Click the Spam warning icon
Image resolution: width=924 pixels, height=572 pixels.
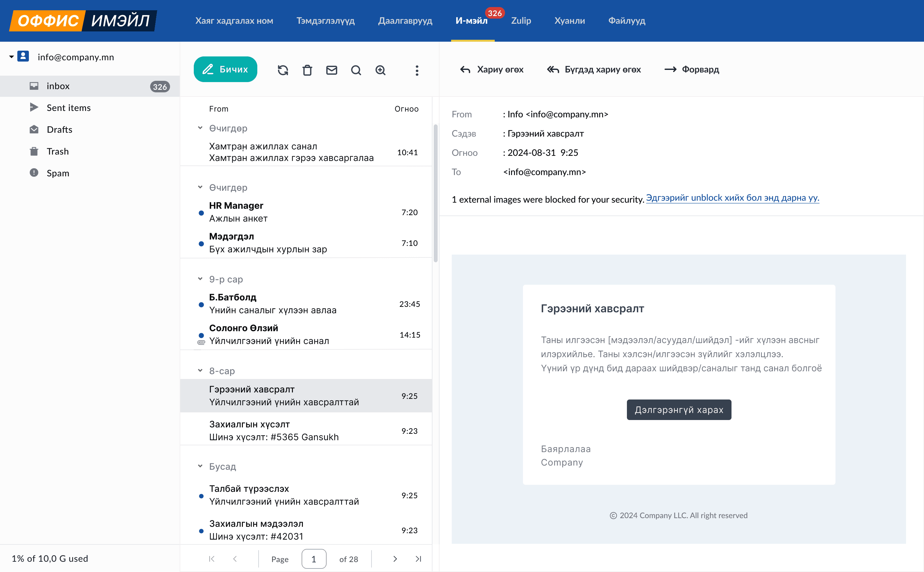coord(34,172)
